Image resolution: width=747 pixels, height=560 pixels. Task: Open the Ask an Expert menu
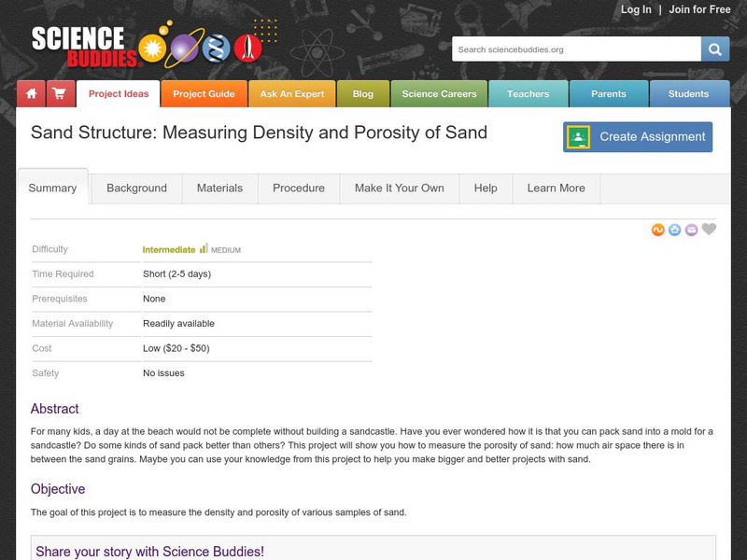click(x=292, y=93)
